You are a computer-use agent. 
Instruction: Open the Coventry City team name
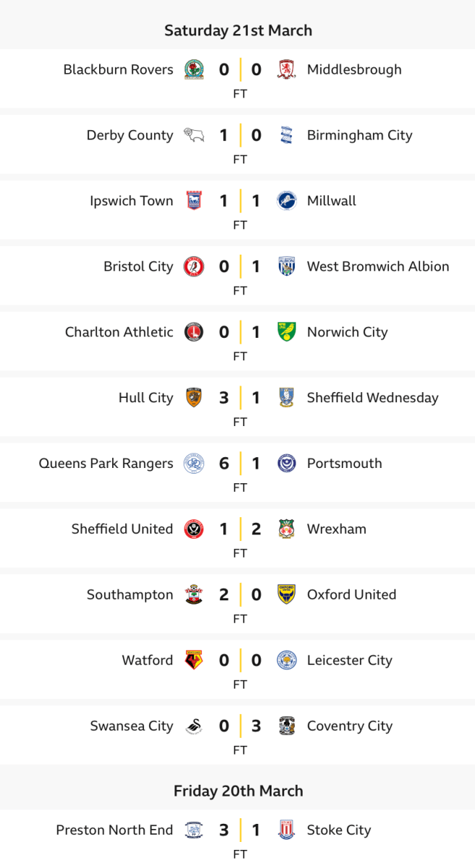tap(350, 726)
